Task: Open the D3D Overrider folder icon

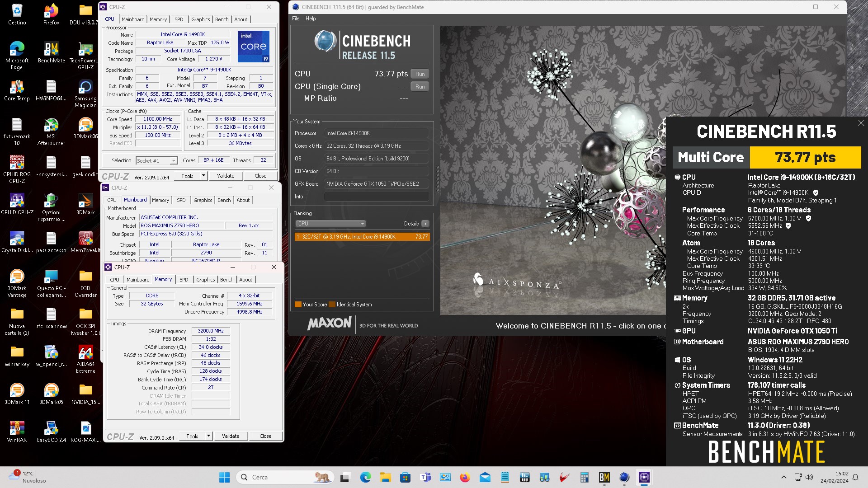Action: [x=85, y=283]
